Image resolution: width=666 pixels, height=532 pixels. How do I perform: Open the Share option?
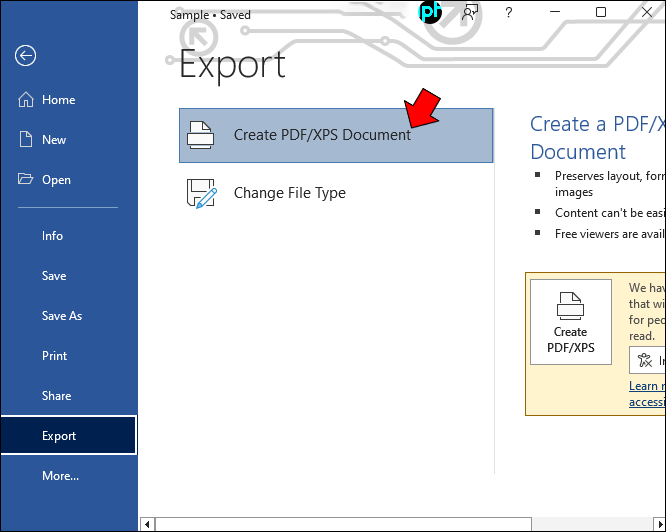[56, 396]
